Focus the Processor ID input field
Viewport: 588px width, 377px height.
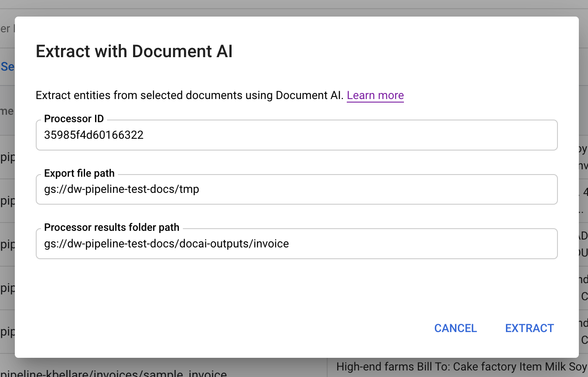pos(297,135)
